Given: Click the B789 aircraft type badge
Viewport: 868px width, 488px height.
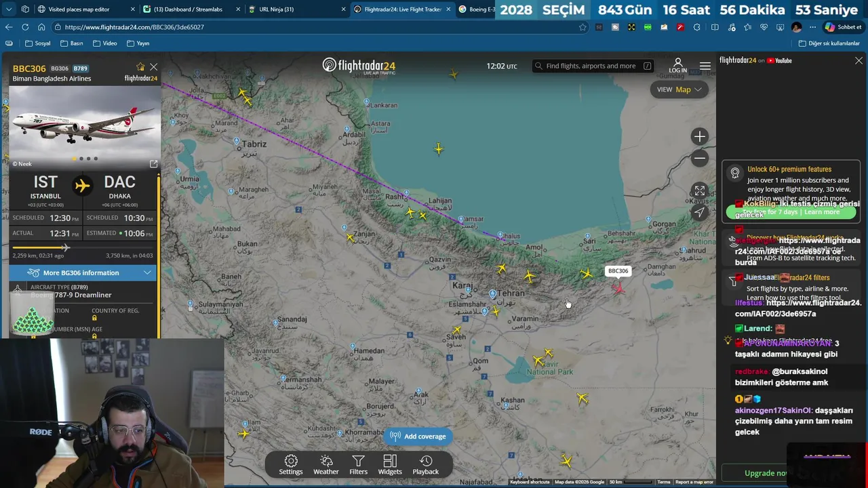Looking at the screenshot, I should (x=81, y=68).
